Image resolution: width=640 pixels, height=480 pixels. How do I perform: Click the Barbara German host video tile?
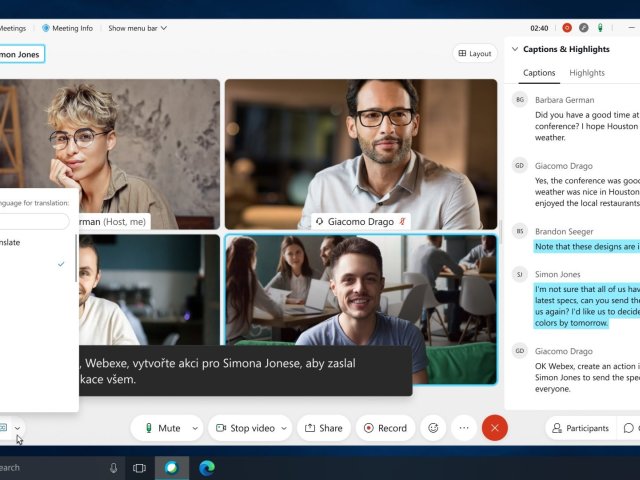[109, 135]
